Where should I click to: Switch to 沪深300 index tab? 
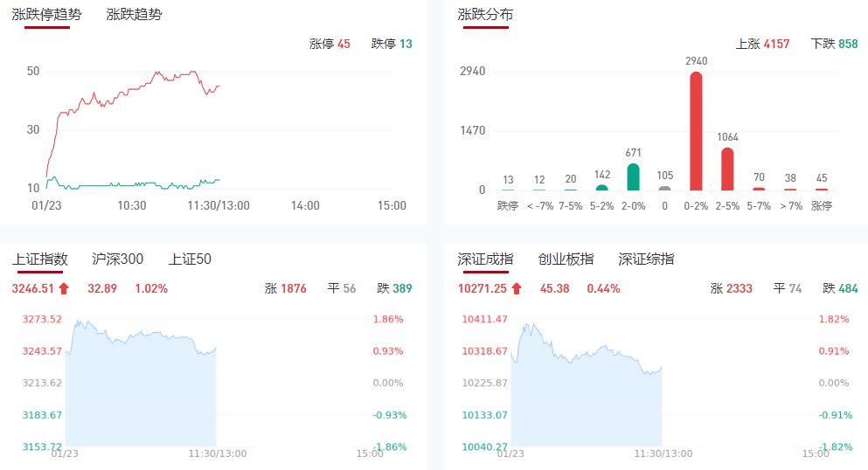[118, 259]
